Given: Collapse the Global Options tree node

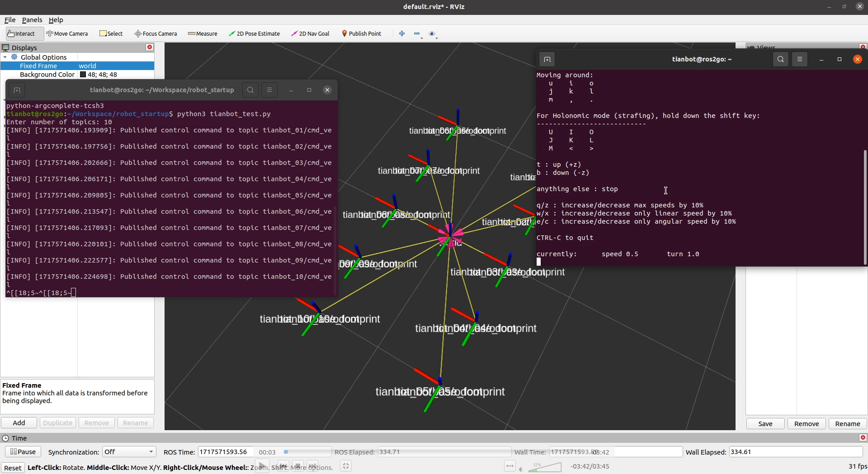Looking at the screenshot, I should pos(5,57).
